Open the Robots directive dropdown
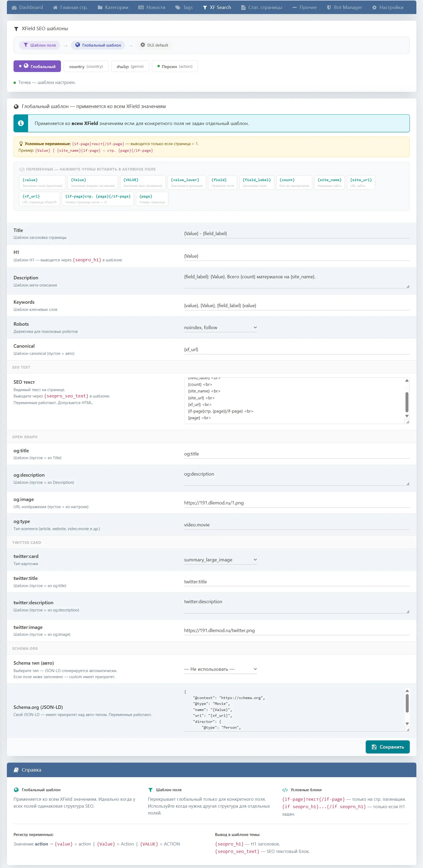423x868 pixels. (x=221, y=328)
